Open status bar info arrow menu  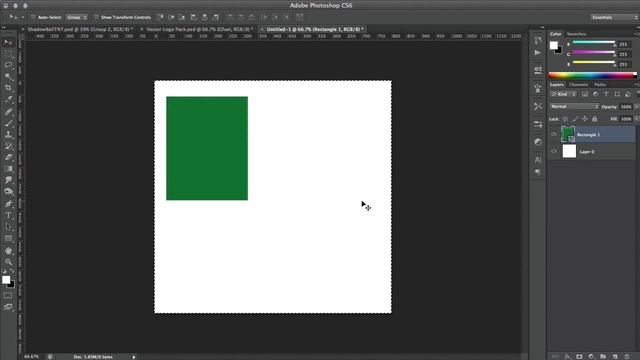tap(133, 357)
